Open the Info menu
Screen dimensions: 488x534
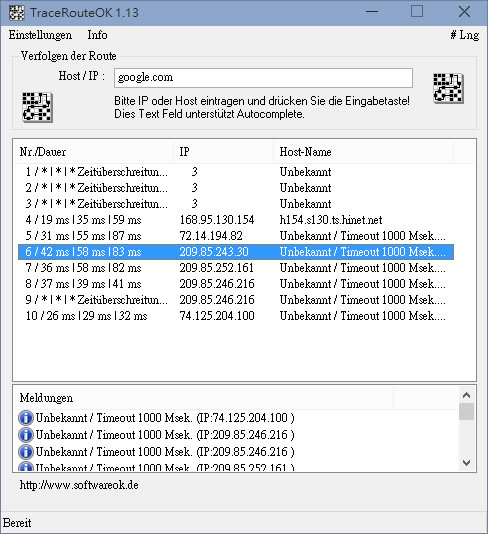[97, 35]
